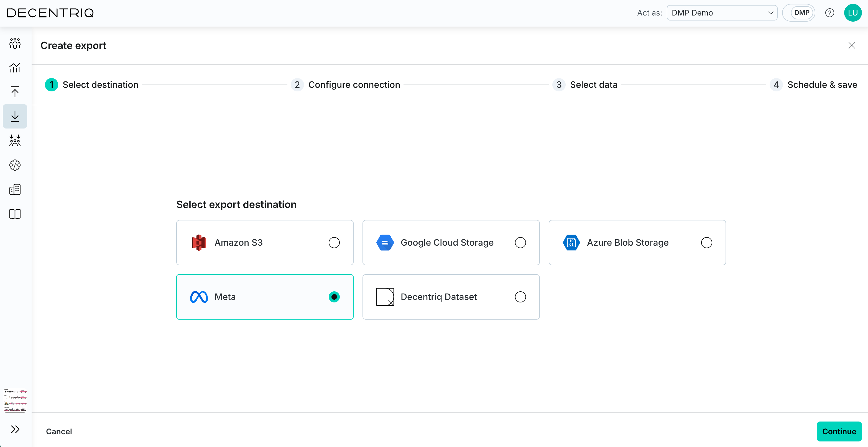Screen dimensions: 868x447
Task: Open the people with arrows sidebar icon
Action: click(x=15, y=140)
